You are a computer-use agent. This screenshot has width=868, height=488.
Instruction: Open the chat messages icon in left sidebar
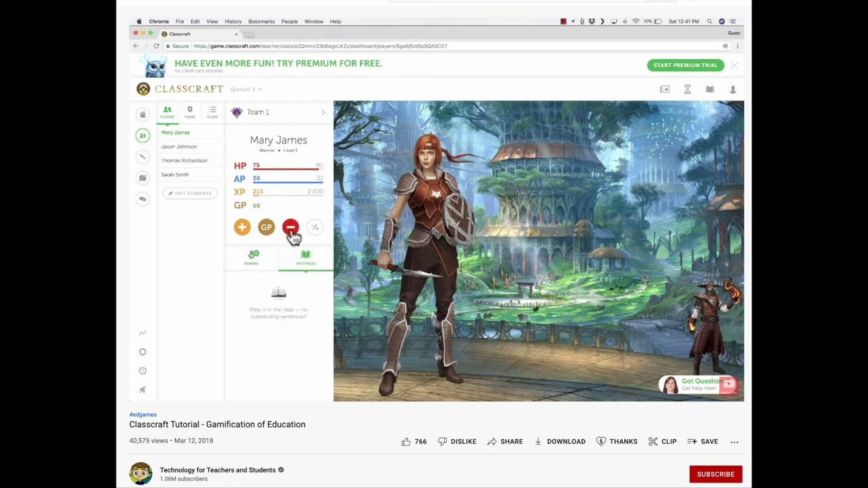142,199
